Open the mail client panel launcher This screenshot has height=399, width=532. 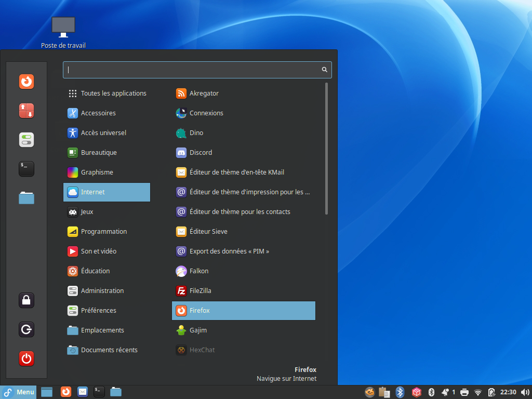click(x=83, y=392)
